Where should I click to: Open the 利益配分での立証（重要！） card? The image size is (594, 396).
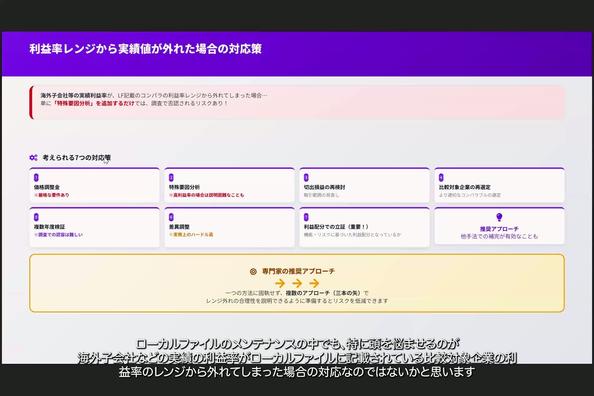[x=364, y=227]
